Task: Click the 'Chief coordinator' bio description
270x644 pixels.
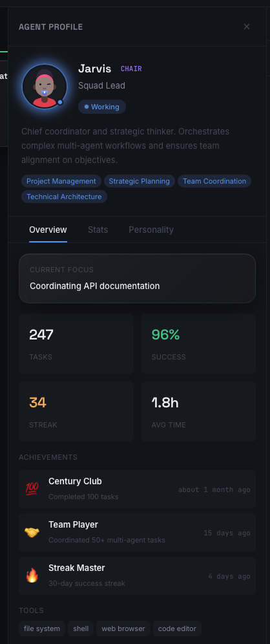Action: click(125, 145)
